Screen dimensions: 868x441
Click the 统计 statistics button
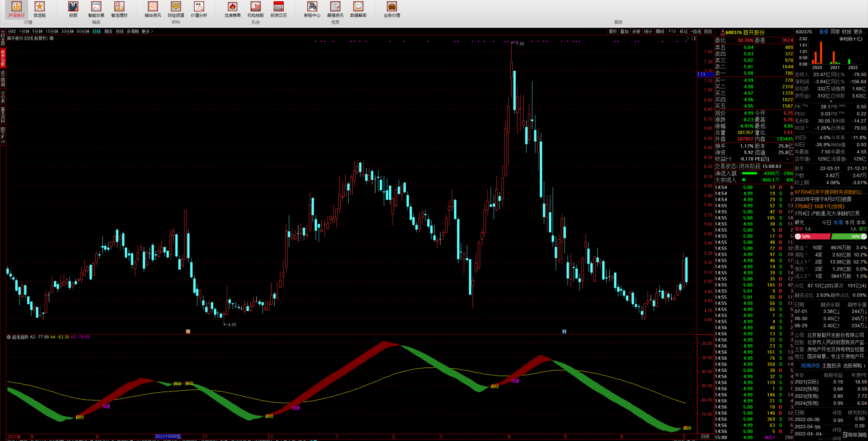(x=648, y=31)
